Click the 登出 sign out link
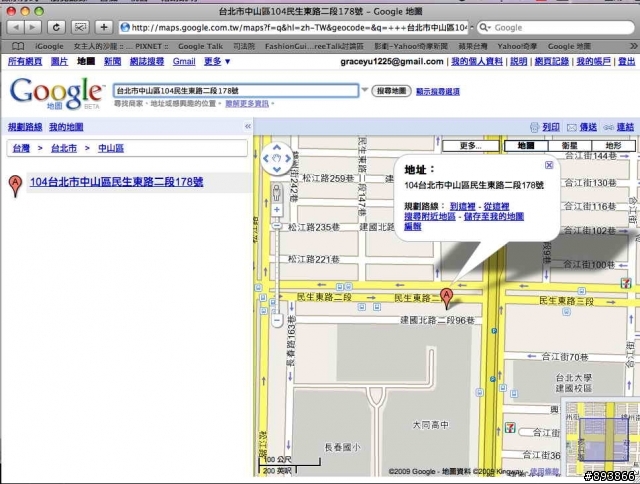This screenshot has height=484, width=640. 627,61
